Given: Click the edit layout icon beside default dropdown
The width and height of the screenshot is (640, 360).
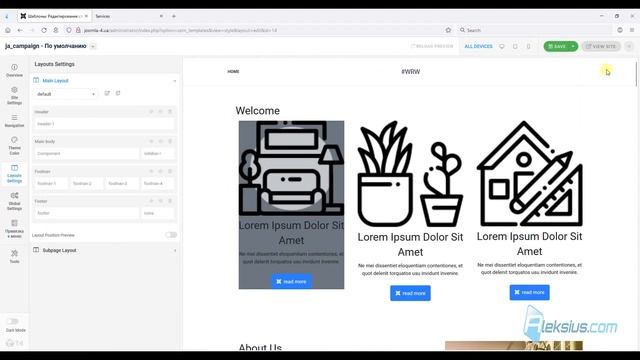Looking at the screenshot, I should pos(107,93).
